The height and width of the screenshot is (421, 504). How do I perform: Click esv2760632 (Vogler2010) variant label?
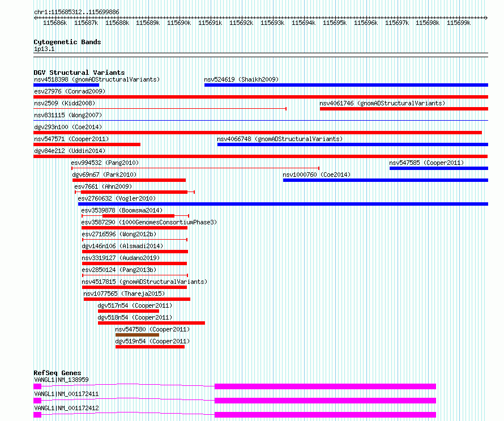[117, 198]
